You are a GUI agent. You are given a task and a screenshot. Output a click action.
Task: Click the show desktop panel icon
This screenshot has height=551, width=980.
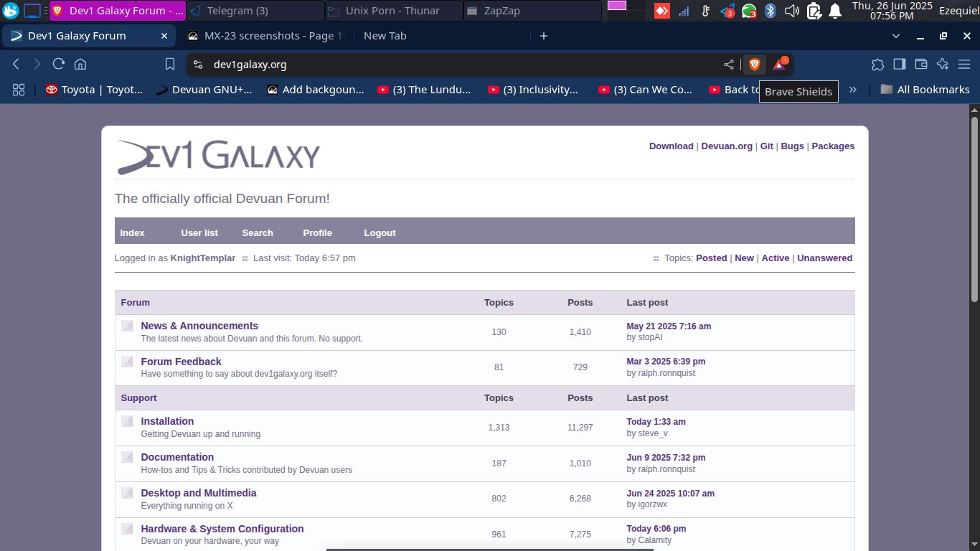coord(32,11)
